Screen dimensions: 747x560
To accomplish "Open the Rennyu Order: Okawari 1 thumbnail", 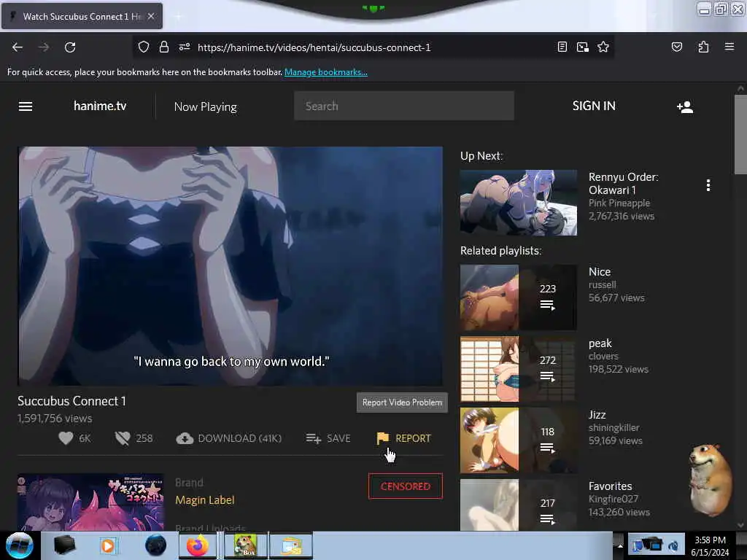I will pos(519,203).
